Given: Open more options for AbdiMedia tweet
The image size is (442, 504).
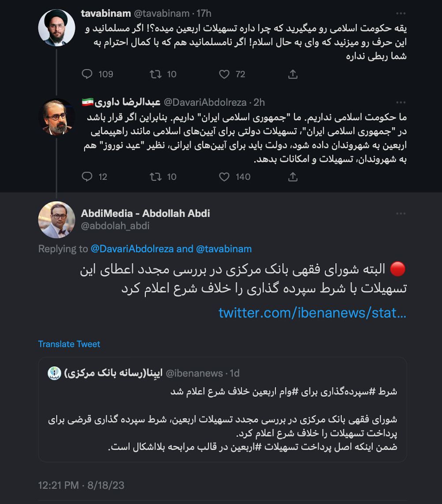Looking at the screenshot, I should pos(401,214).
